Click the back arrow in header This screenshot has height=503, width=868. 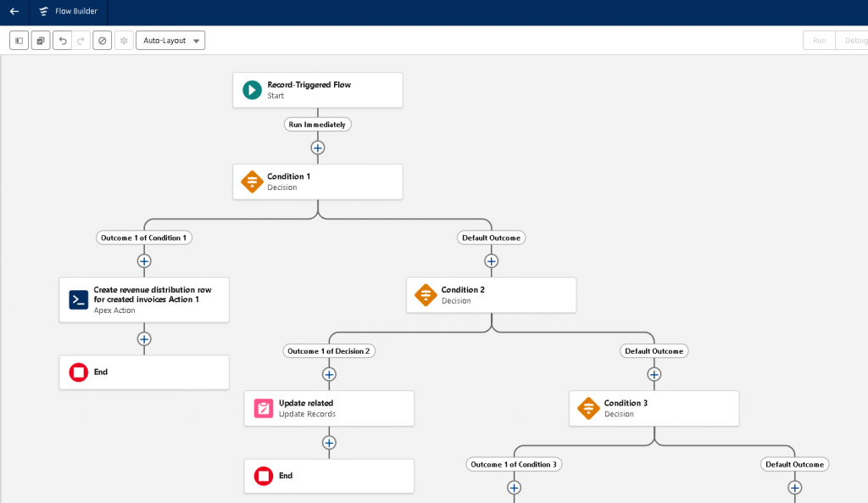pos(14,12)
